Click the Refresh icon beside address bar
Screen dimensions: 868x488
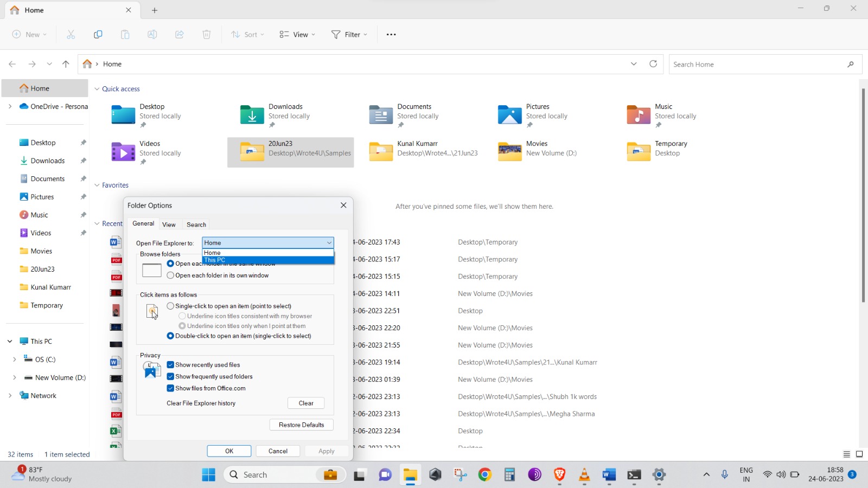tap(653, 64)
